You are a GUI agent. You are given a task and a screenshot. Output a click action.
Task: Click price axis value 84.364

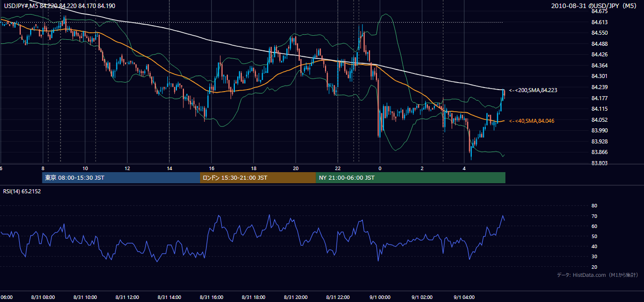click(x=600, y=65)
